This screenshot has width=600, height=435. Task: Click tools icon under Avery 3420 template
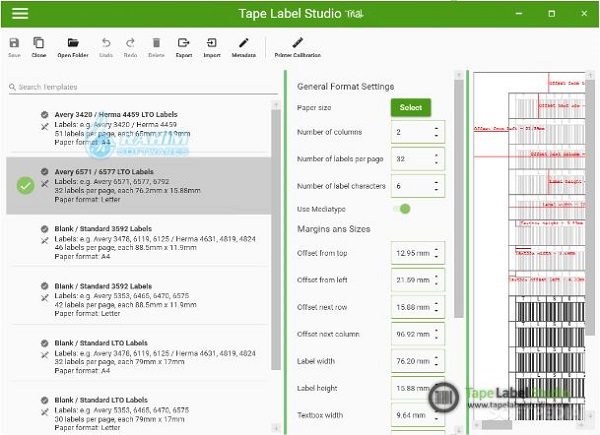click(x=45, y=126)
